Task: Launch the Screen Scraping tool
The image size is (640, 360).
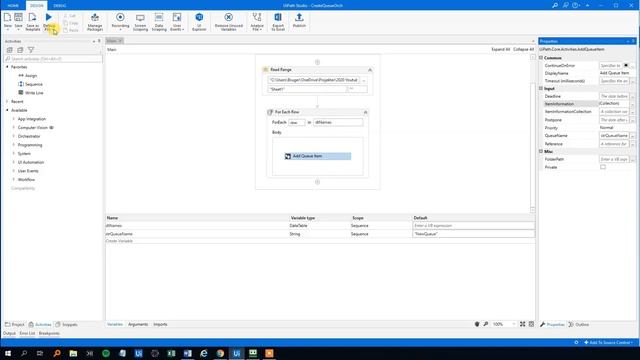Action: [140, 21]
